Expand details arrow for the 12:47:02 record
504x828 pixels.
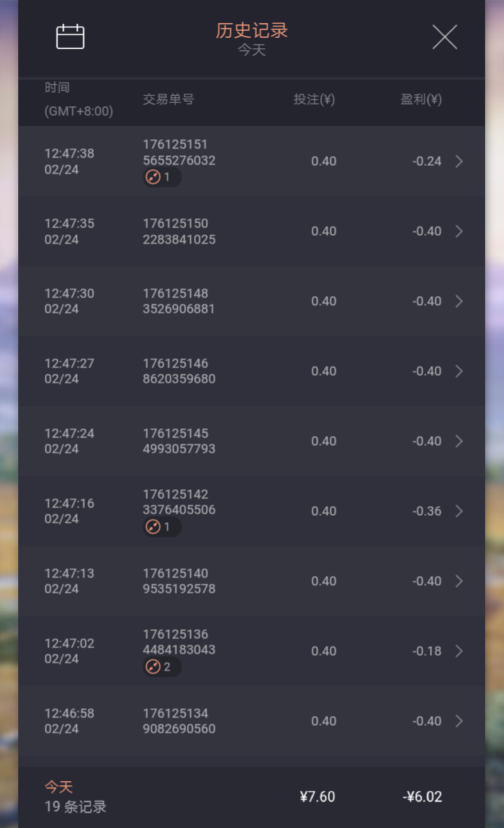pyautogui.click(x=459, y=652)
